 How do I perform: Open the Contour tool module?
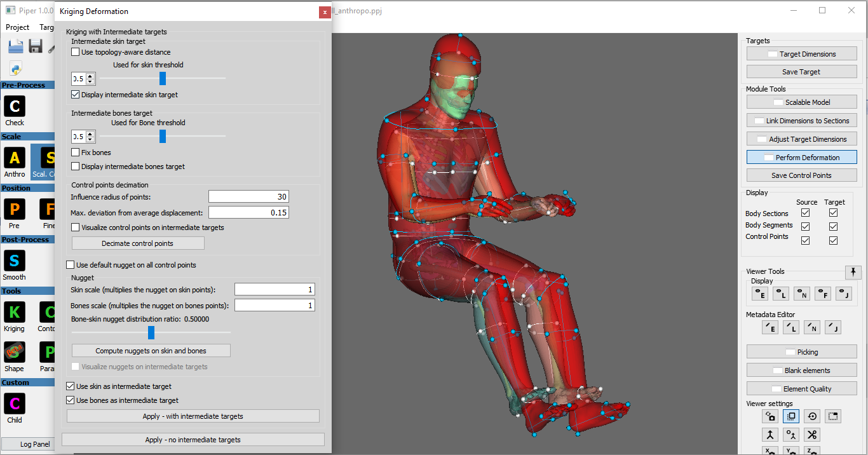[x=48, y=312]
